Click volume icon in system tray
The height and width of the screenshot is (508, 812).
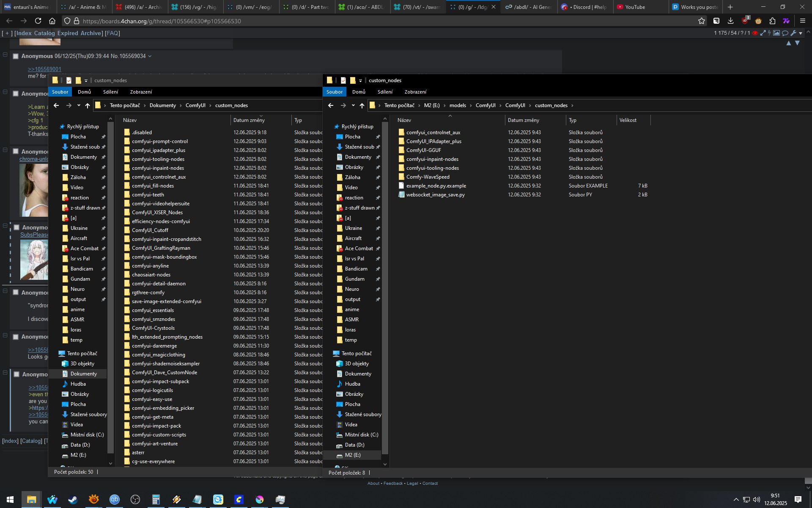(757, 500)
